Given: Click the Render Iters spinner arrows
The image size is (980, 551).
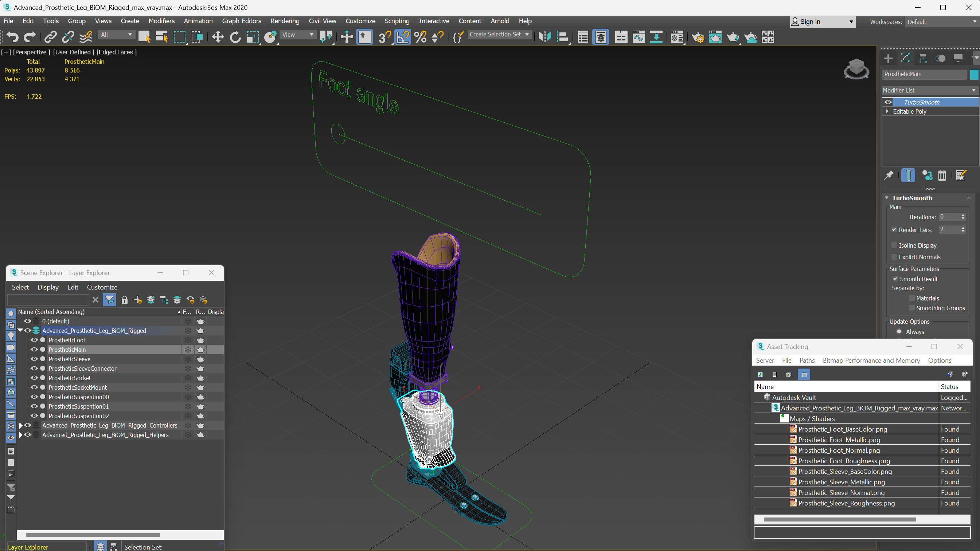Looking at the screenshot, I should coord(963,230).
